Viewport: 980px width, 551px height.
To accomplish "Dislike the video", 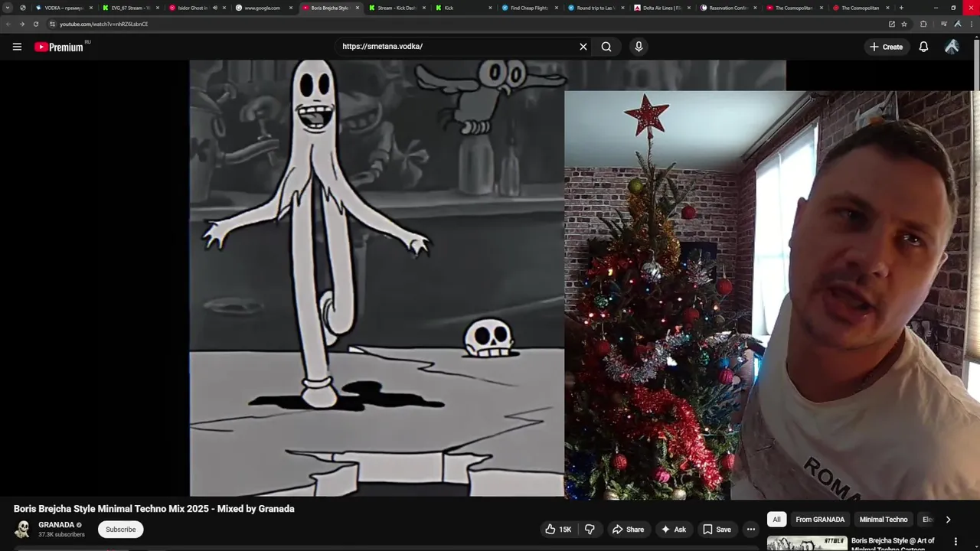I will click(590, 530).
